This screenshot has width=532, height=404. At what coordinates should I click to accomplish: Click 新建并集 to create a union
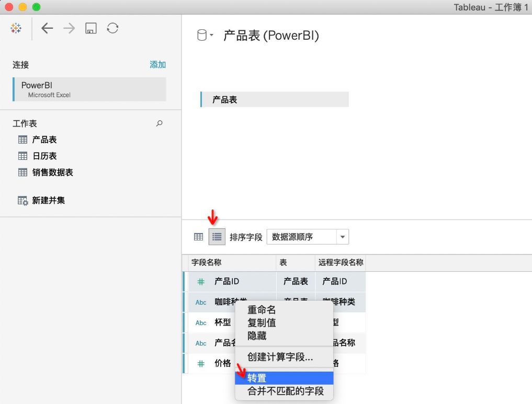click(49, 200)
